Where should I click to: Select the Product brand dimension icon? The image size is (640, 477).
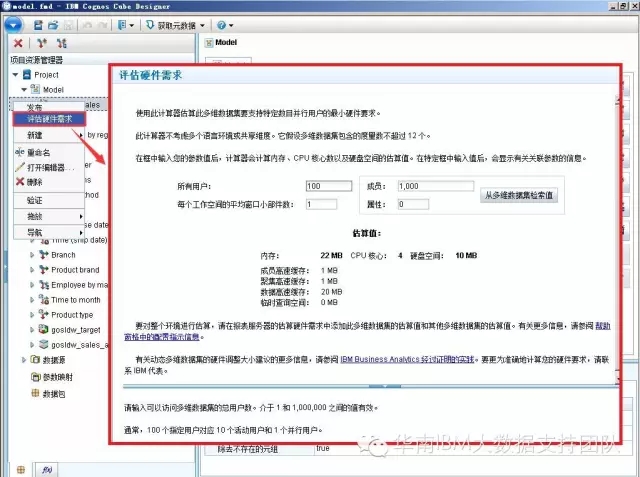click(x=44, y=270)
